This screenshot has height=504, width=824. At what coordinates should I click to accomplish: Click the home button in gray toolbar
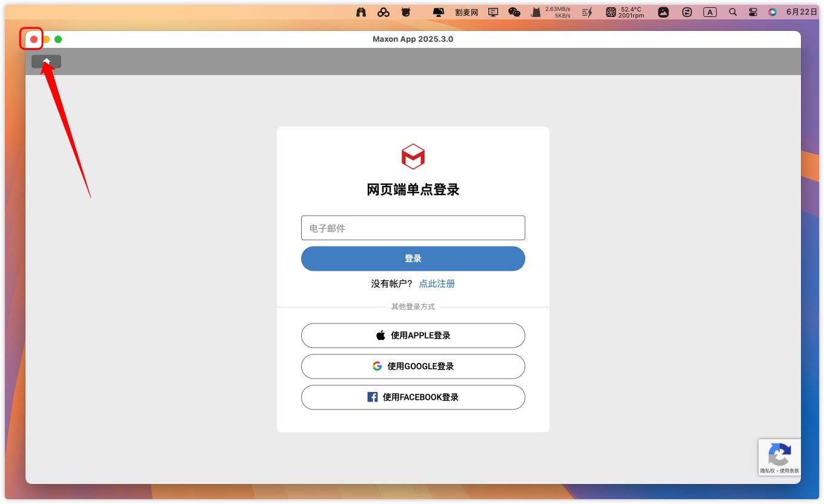pyautogui.click(x=46, y=61)
